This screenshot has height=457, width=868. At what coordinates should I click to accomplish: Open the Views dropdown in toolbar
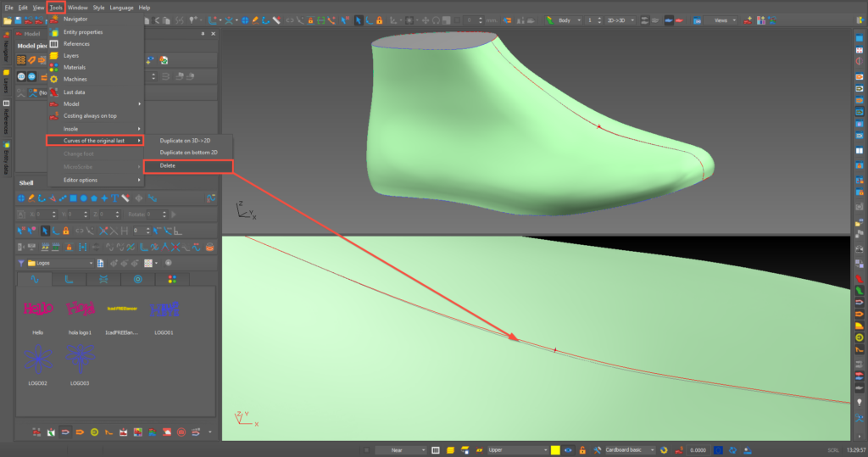point(722,20)
